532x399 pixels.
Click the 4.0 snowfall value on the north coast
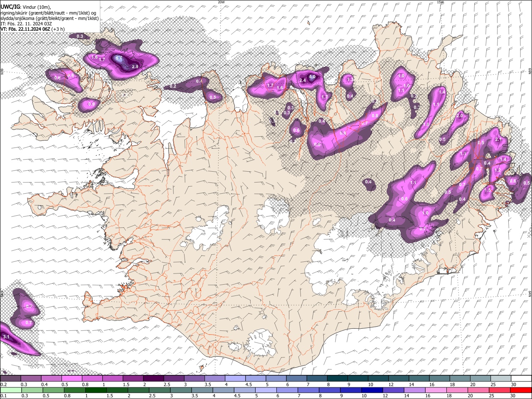[313, 77]
